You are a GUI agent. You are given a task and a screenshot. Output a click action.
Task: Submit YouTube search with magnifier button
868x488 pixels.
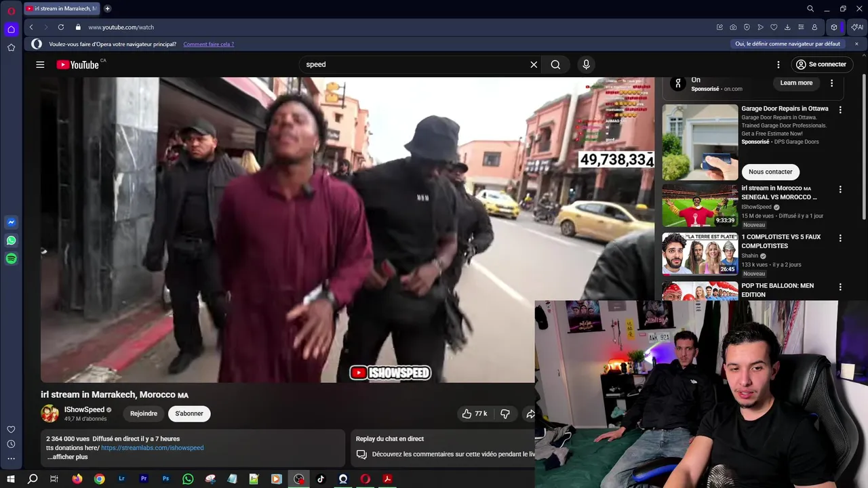click(x=555, y=64)
